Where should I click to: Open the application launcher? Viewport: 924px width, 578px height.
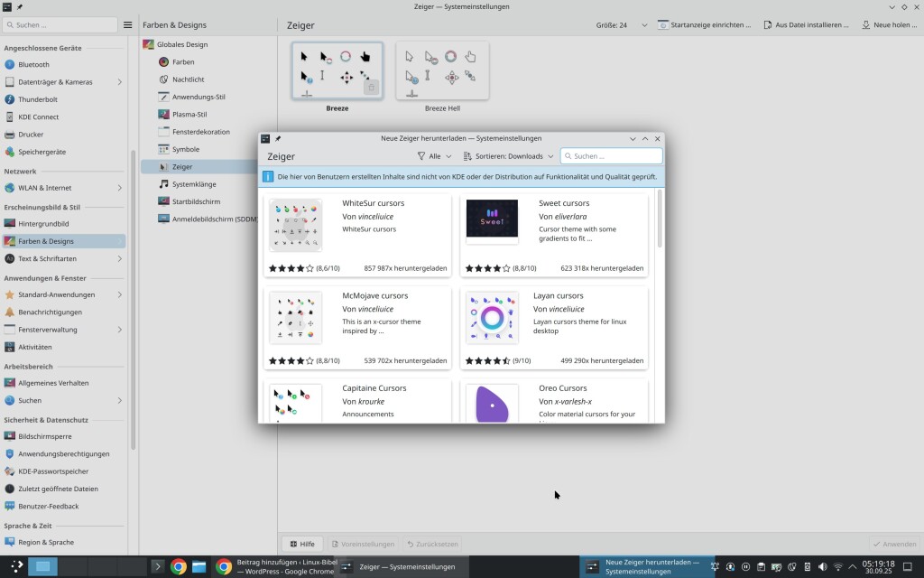point(16,566)
